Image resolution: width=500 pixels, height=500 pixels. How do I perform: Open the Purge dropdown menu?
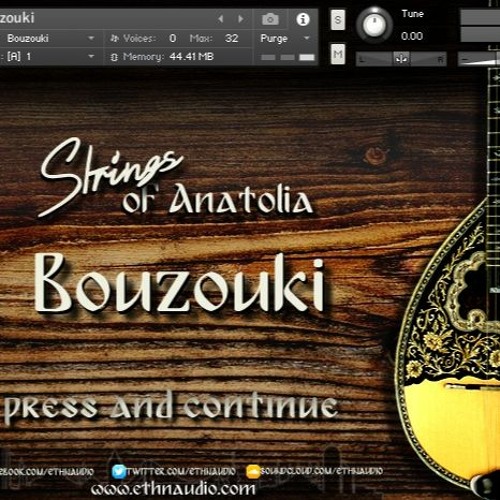285,38
